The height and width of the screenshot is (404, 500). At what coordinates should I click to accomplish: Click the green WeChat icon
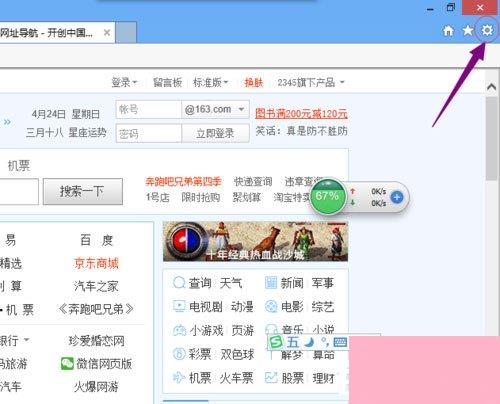pos(67,363)
